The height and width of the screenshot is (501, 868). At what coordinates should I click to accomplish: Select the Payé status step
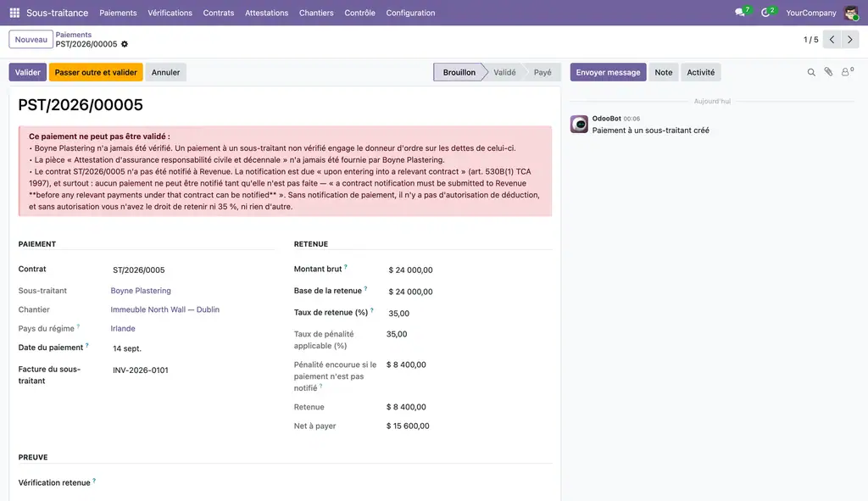tap(542, 73)
